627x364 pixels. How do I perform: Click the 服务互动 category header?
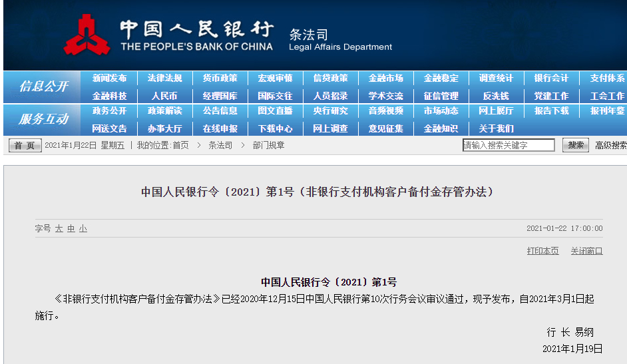click(43, 119)
